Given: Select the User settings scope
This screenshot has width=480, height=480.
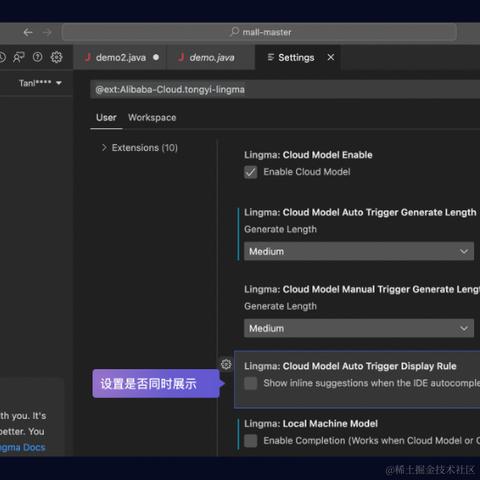Looking at the screenshot, I should (106, 118).
